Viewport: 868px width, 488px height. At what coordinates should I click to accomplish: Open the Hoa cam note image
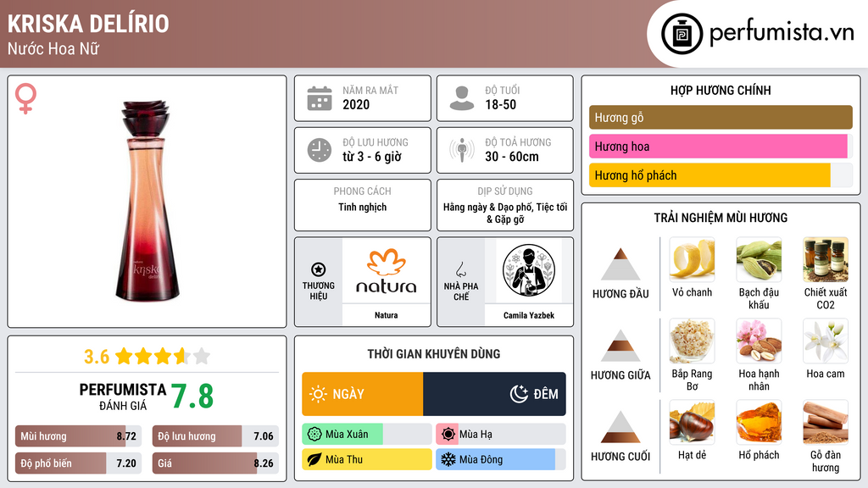point(826,341)
